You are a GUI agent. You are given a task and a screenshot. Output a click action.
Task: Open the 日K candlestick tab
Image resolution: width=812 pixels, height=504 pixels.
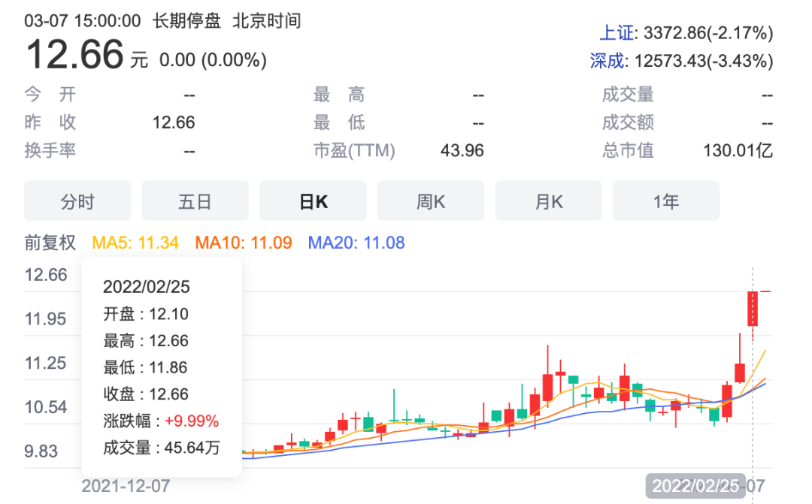pyautogui.click(x=313, y=201)
